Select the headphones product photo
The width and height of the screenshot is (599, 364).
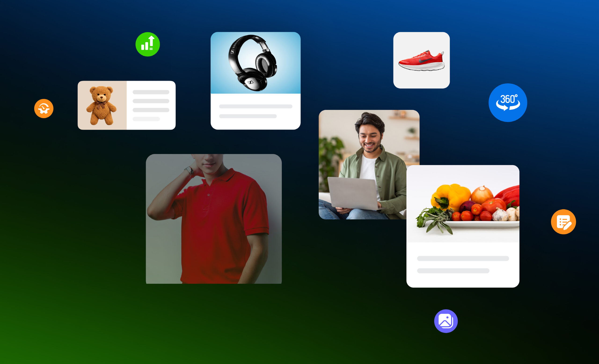pos(255,63)
